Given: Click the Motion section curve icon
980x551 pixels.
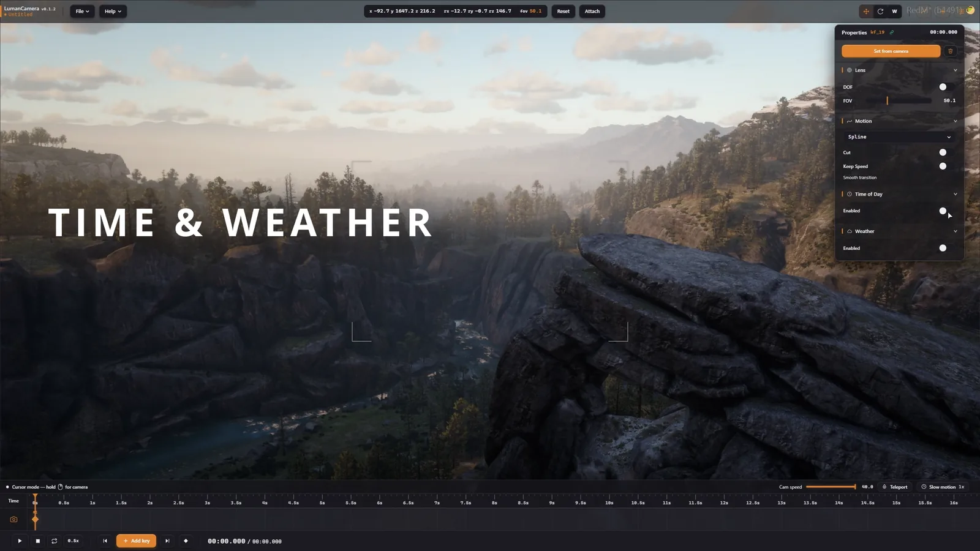Looking at the screenshot, I should coord(850,121).
